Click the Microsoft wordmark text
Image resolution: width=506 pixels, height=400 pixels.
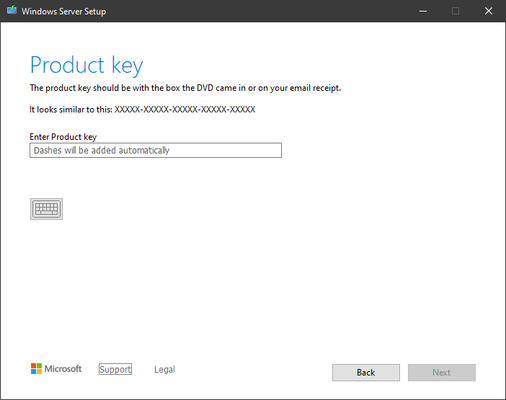coord(63,369)
